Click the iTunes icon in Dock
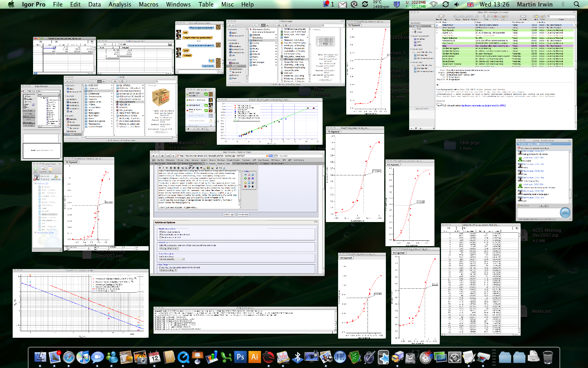 (x=83, y=357)
